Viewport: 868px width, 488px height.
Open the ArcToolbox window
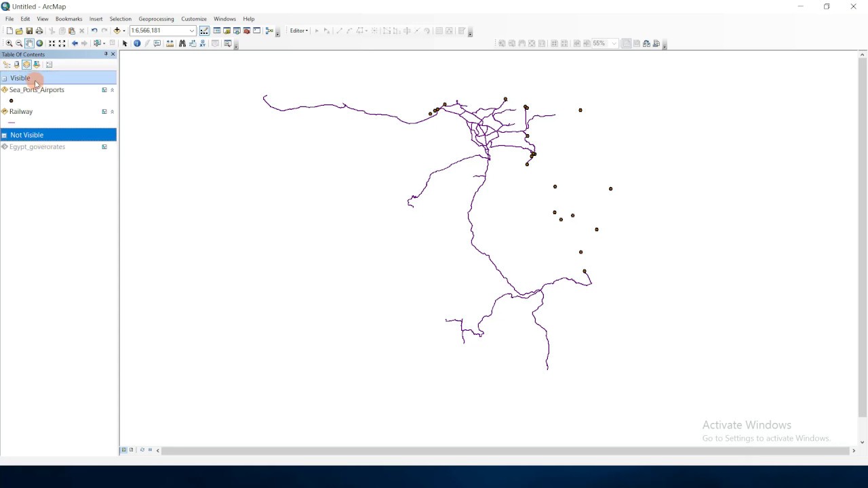[x=247, y=30]
